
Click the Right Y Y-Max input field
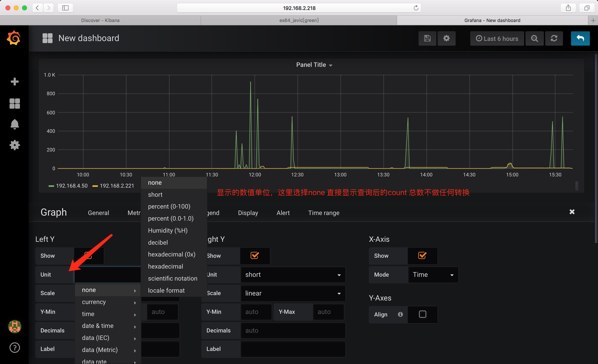(328, 312)
